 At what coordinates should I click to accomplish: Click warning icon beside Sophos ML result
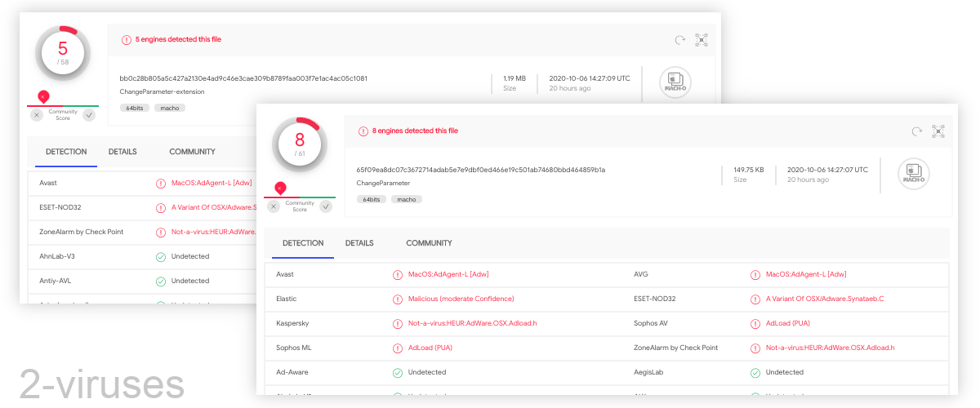pyautogui.click(x=398, y=348)
